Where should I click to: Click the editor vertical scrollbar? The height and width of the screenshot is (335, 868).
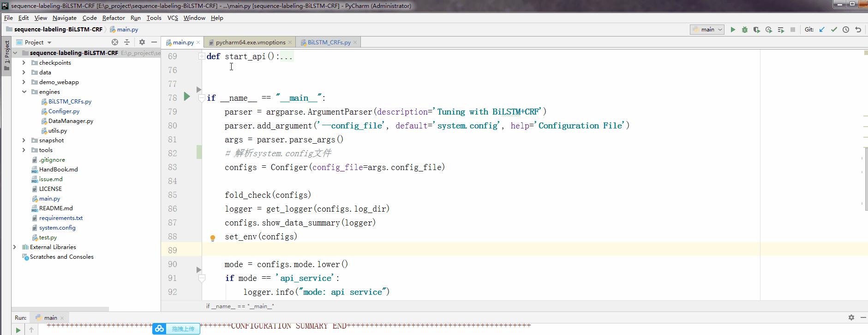pos(866,179)
